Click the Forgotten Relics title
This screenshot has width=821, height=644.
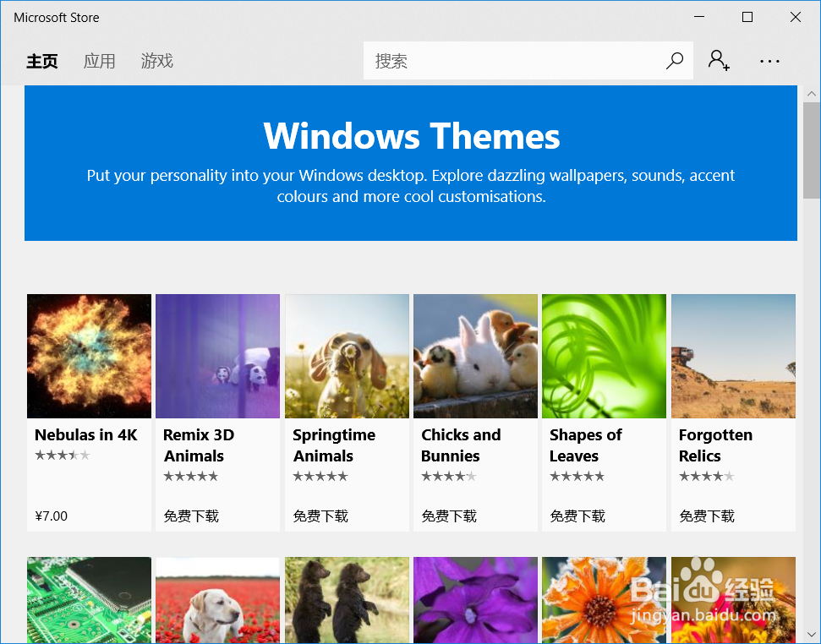pos(715,445)
